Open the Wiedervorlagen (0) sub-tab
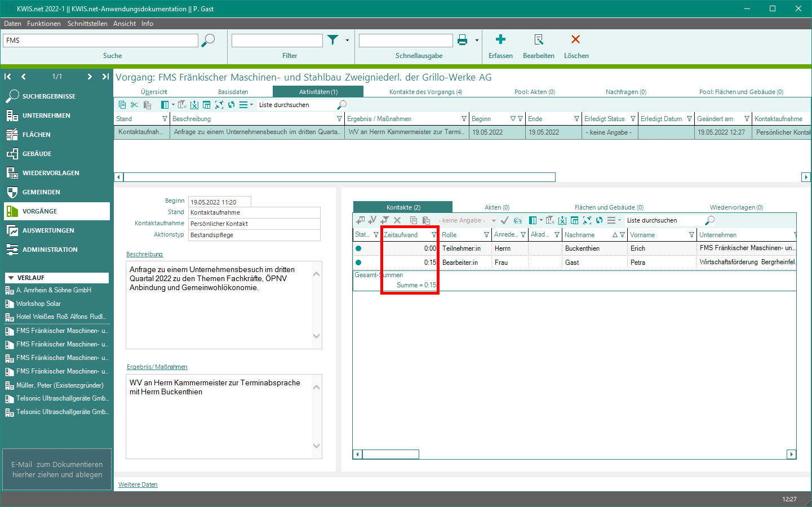This screenshot has width=812, height=507. click(736, 207)
